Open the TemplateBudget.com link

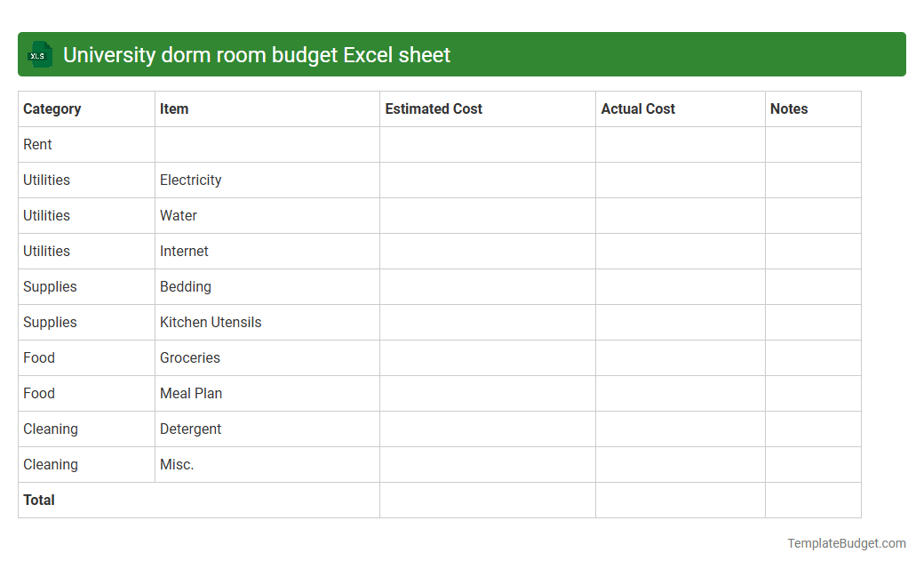pyautogui.click(x=847, y=542)
